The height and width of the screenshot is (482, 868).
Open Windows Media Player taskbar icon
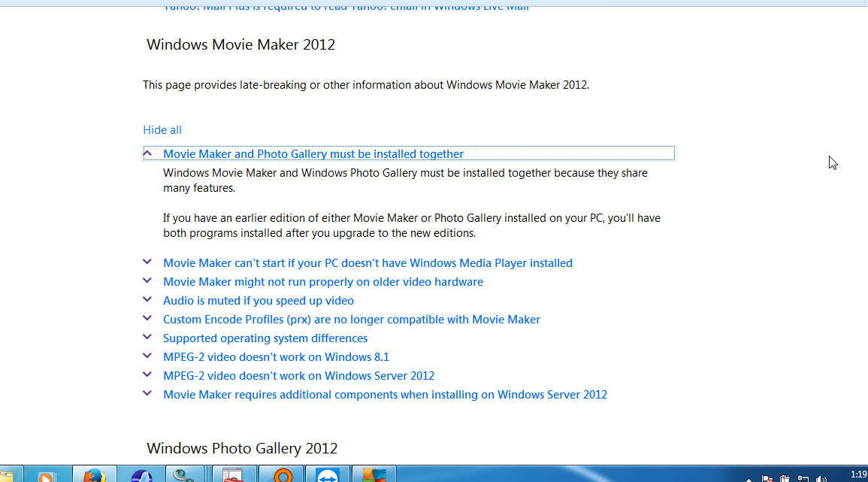coord(47,475)
